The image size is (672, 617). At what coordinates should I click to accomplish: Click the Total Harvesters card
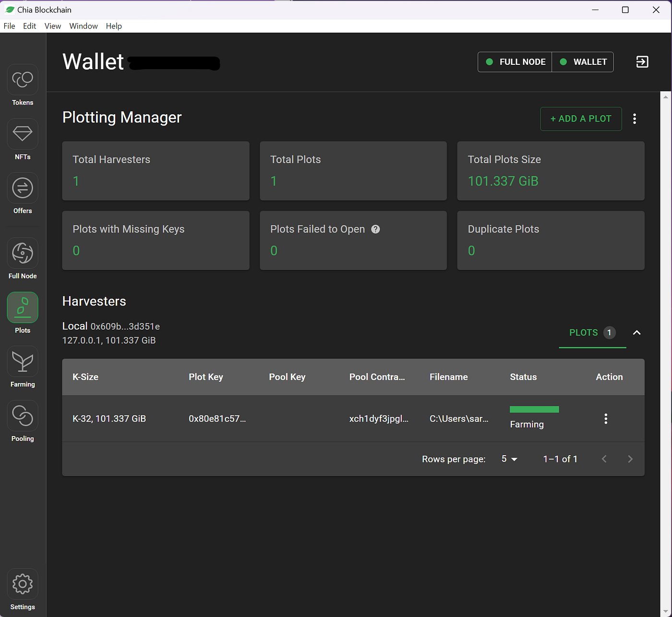[x=156, y=171]
